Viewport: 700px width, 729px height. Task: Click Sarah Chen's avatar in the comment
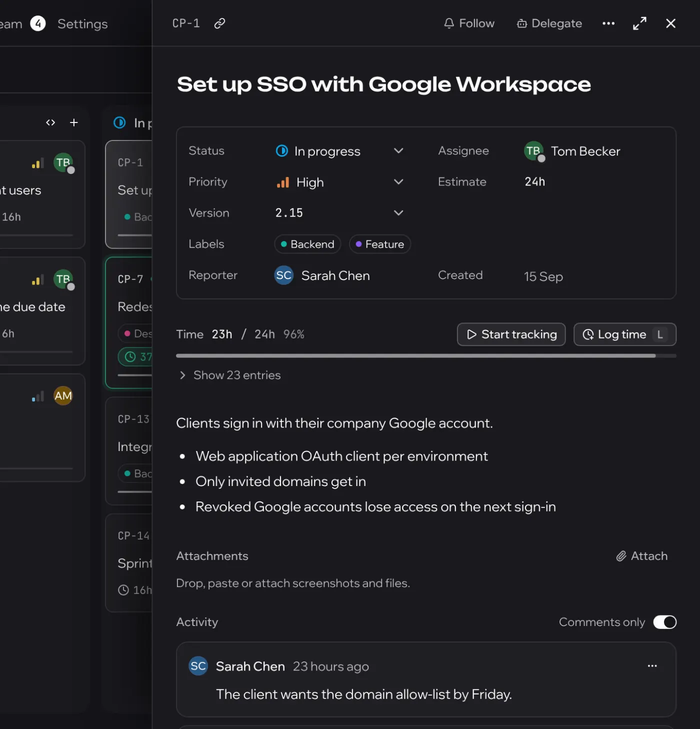198,666
